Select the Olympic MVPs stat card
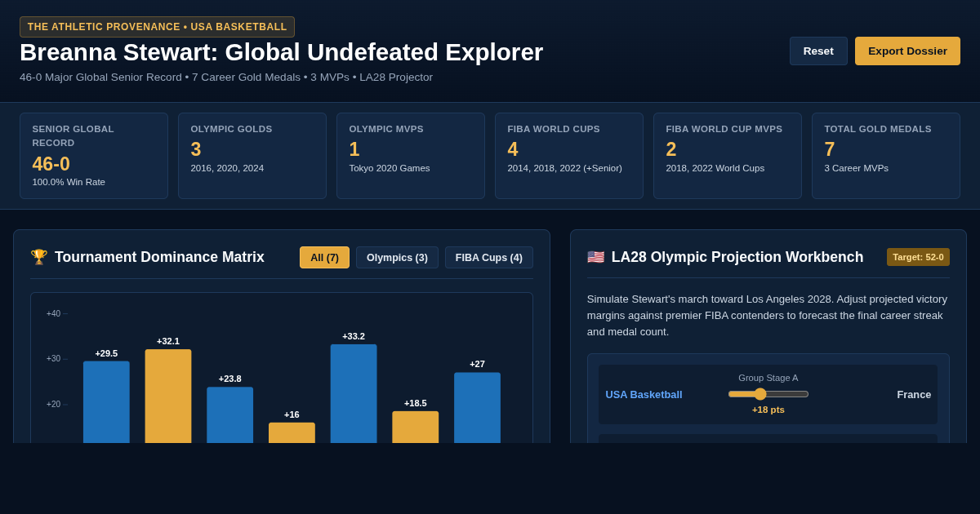The width and height of the screenshot is (980, 514). pos(411,156)
